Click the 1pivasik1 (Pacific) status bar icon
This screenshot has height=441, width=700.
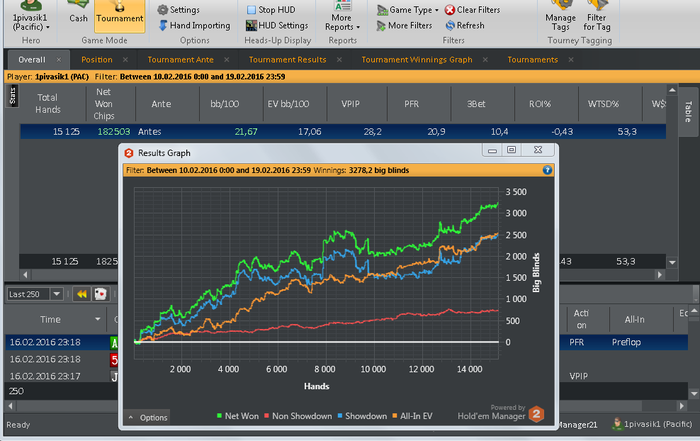(617, 424)
